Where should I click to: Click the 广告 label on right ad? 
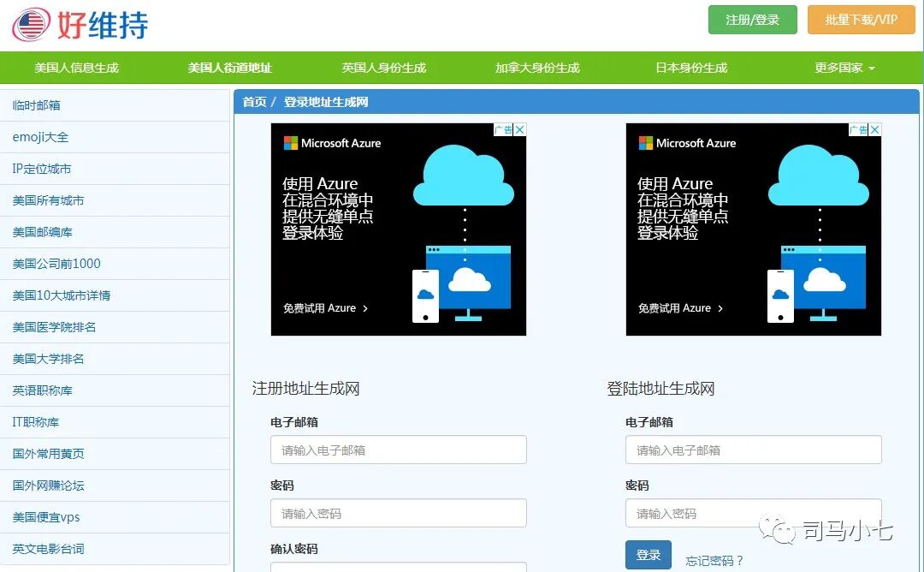[x=859, y=130]
